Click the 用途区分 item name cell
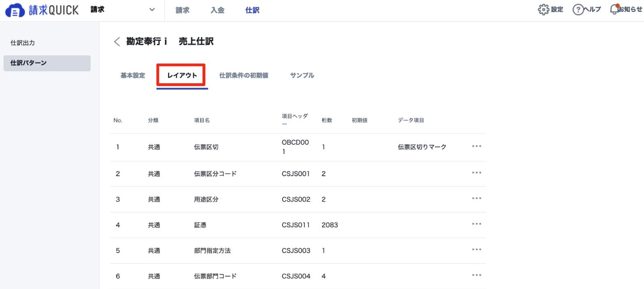The image size is (644, 289). [206, 200]
